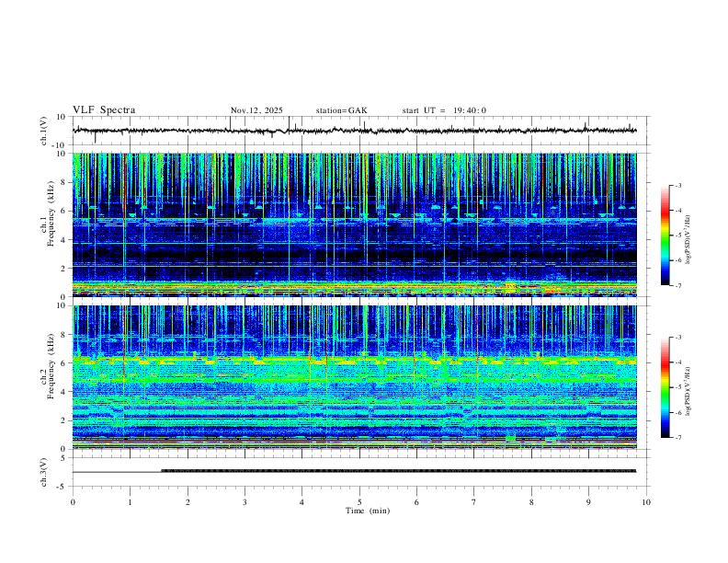Click time axis tick label '3'

click(245, 502)
